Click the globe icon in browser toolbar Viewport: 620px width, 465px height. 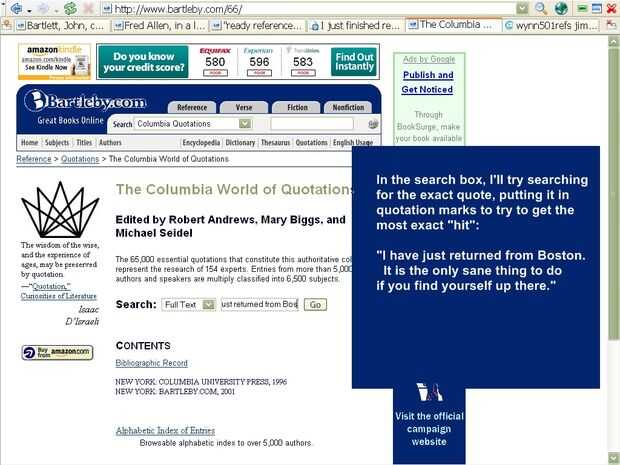click(x=561, y=8)
